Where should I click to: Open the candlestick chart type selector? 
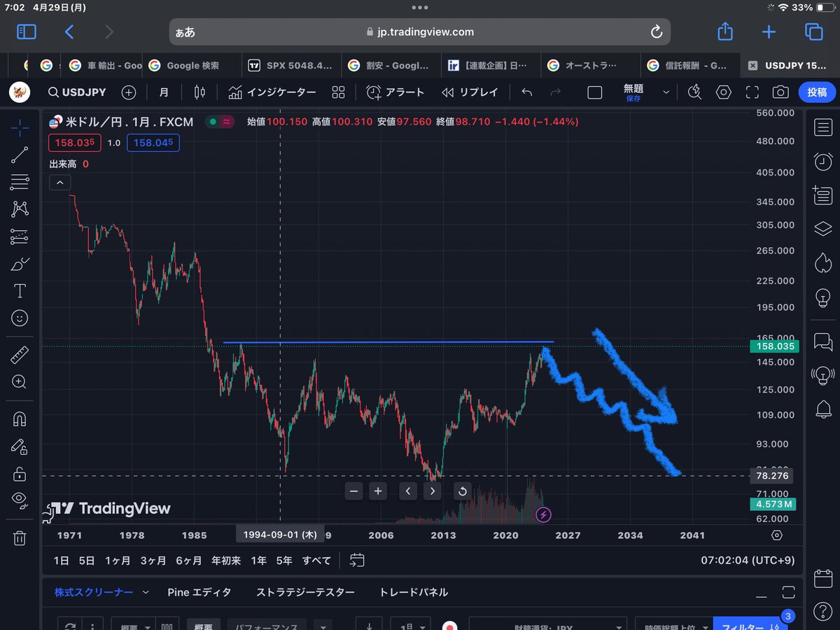(x=199, y=92)
